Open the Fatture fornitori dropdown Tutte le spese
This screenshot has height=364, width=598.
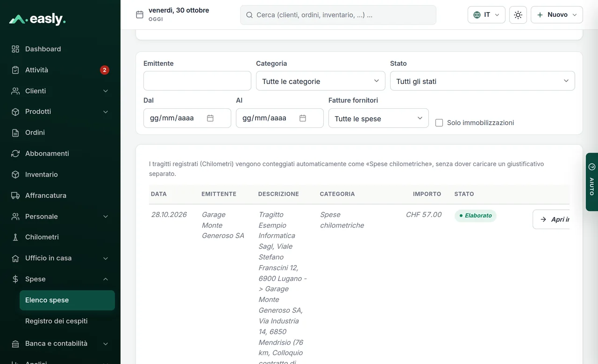pos(378,118)
